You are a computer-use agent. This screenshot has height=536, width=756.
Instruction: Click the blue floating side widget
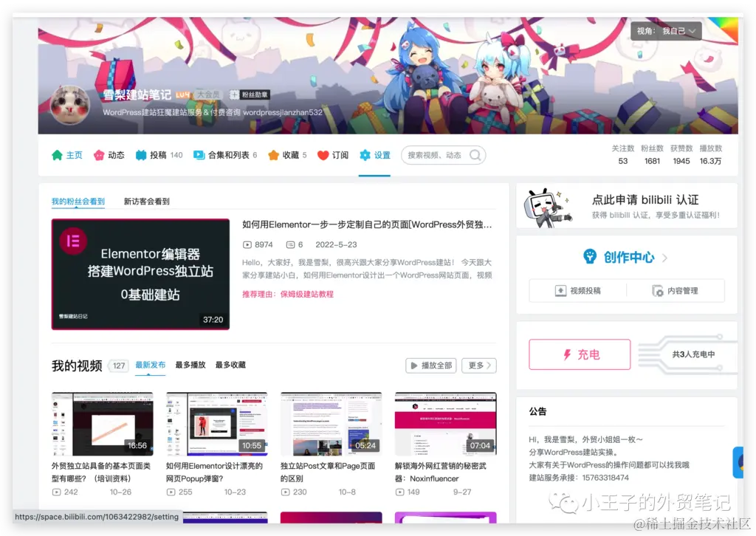tap(738, 462)
